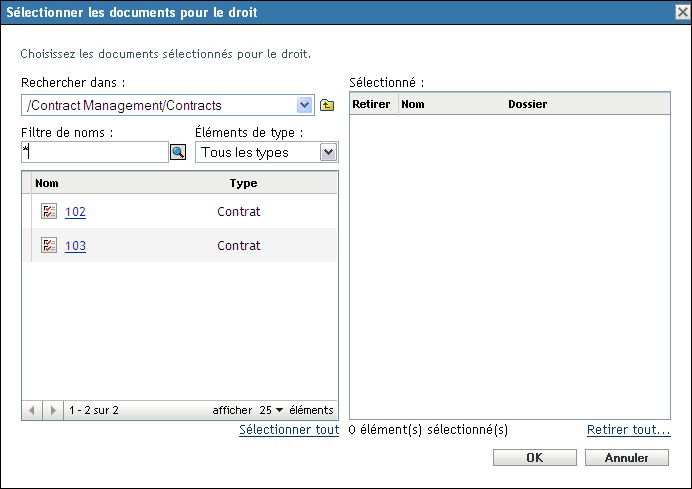Open the Éléments de type dropdown
Image resolution: width=692 pixels, height=489 pixels.
(x=328, y=152)
